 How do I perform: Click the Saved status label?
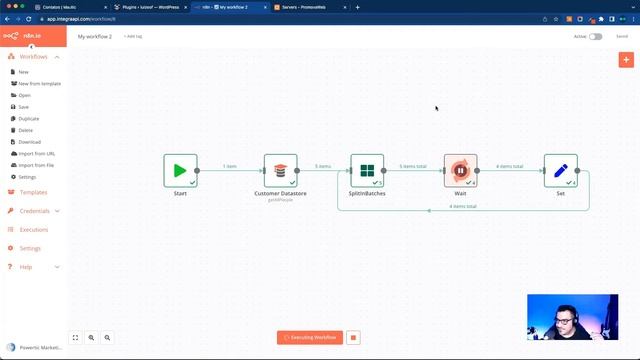pyautogui.click(x=622, y=36)
